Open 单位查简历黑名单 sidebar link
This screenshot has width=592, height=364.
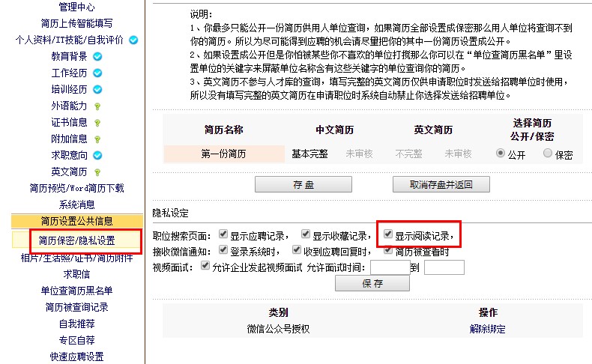[x=76, y=291]
